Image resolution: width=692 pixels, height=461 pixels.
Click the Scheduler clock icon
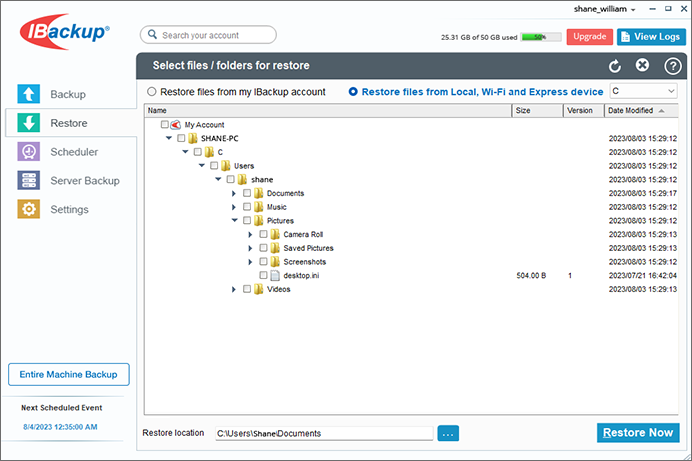click(x=30, y=152)
